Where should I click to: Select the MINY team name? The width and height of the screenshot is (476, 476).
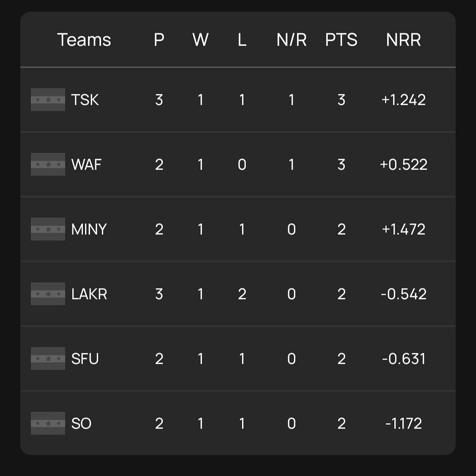pyautogui.click(x=89, y=229)
